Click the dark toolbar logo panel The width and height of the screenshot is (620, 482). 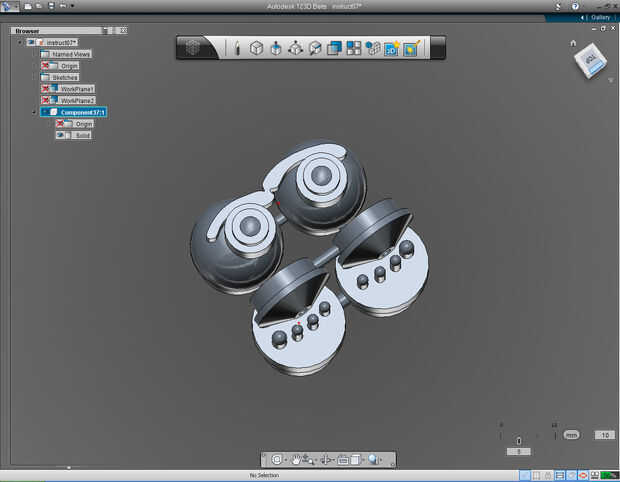tap(194, 48)
